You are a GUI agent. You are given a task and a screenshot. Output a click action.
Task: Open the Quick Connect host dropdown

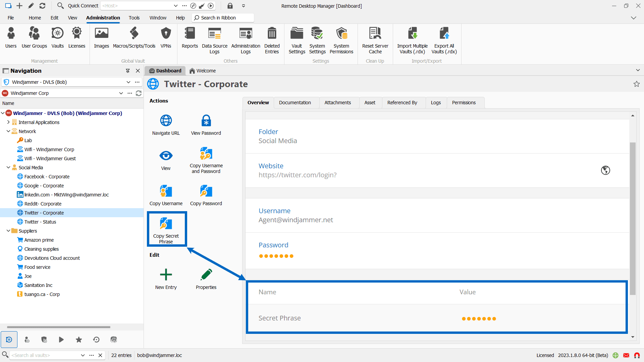click(175, 6)
